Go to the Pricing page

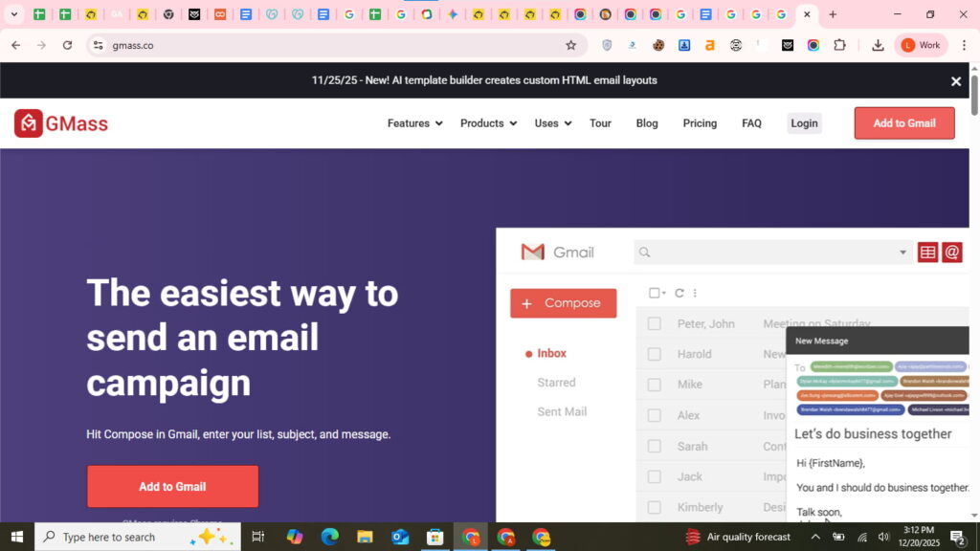700,123
